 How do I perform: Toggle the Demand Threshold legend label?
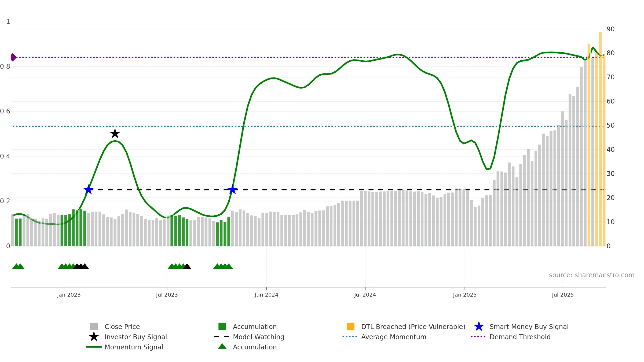click(x=520, y=337)
